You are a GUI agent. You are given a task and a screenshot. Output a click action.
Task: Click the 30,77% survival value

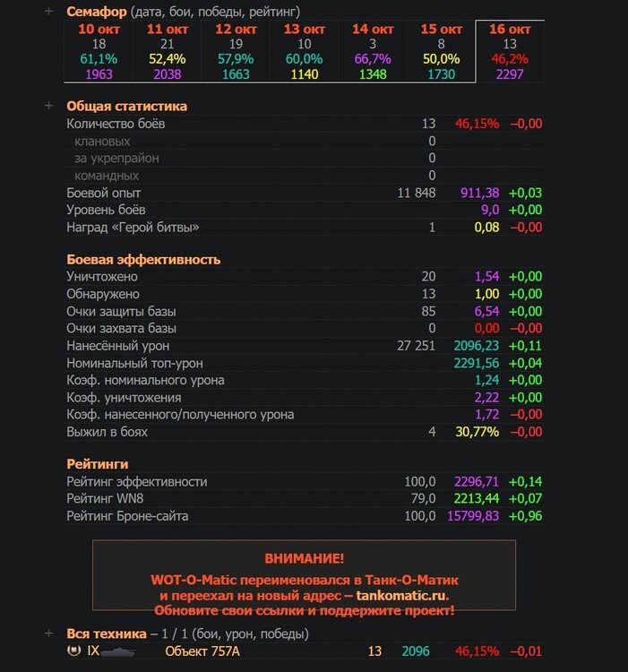click(477, 432)
